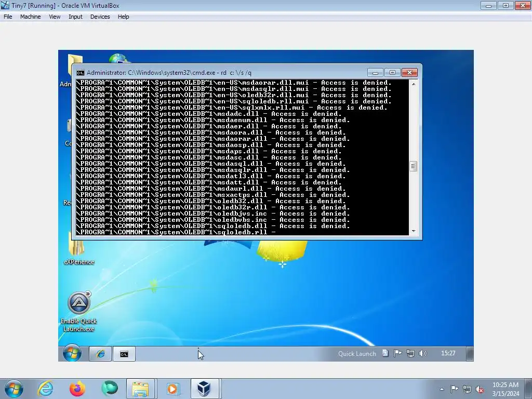Click the cmd window title bar icon
Image resolution: width=532 pixels, height=399 pixels.
(x=81, y=73)
